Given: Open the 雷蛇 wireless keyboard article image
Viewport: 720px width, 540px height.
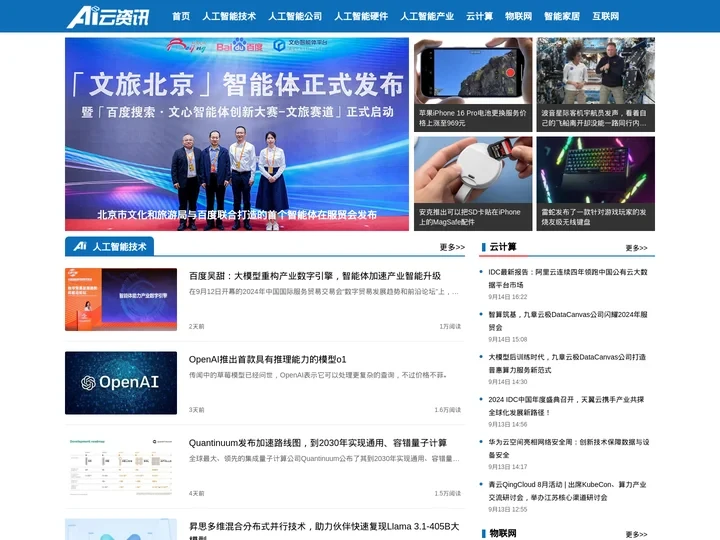Looking at the screenshot, I should click(596, 170).
